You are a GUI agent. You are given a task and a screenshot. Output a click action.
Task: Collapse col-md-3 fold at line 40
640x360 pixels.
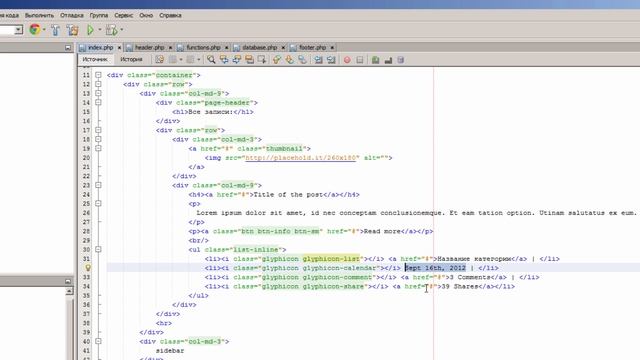[98, 341]
